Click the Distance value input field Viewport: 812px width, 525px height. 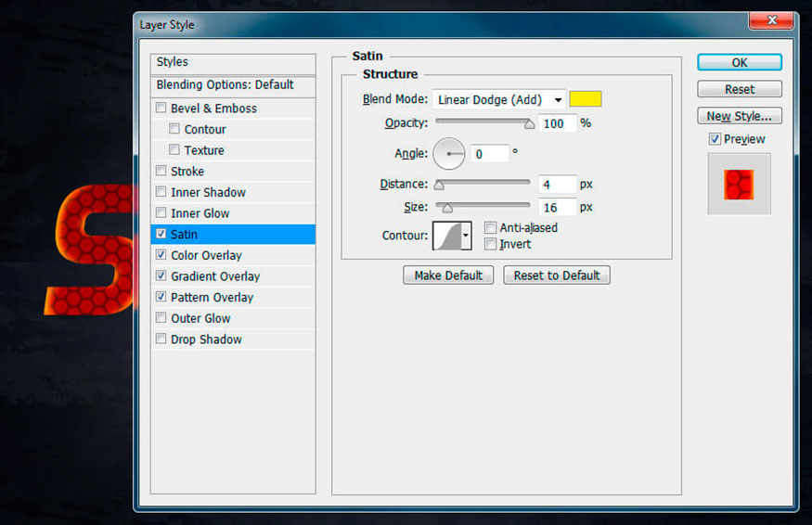[x=557, y=185]
